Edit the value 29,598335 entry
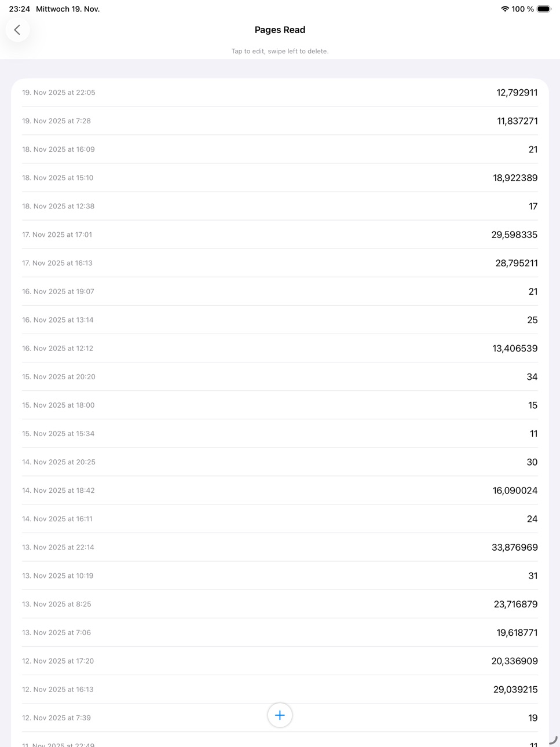Screen dimensions: 560x747 280,235
